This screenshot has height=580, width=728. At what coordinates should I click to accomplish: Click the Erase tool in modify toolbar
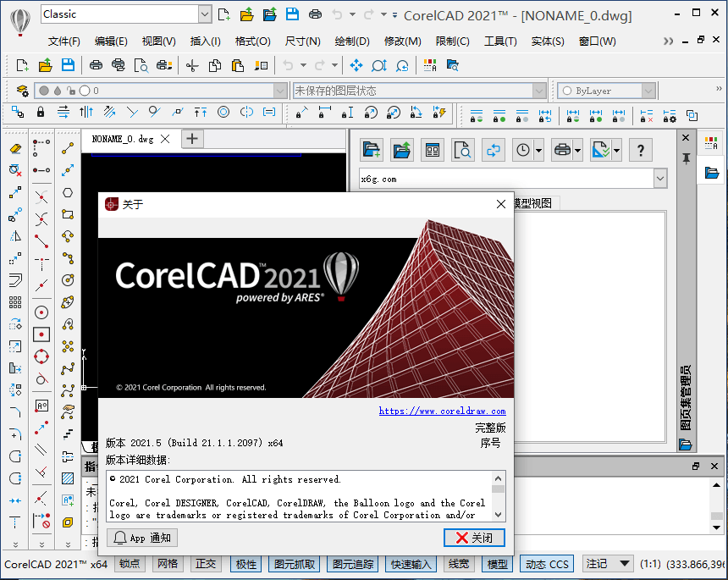pyautogui.click(x=15, y=148)
